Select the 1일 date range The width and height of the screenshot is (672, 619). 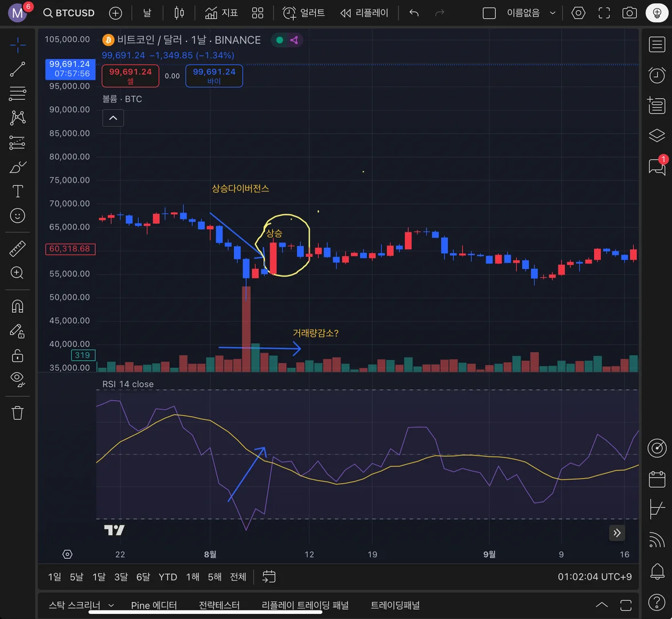54,577
